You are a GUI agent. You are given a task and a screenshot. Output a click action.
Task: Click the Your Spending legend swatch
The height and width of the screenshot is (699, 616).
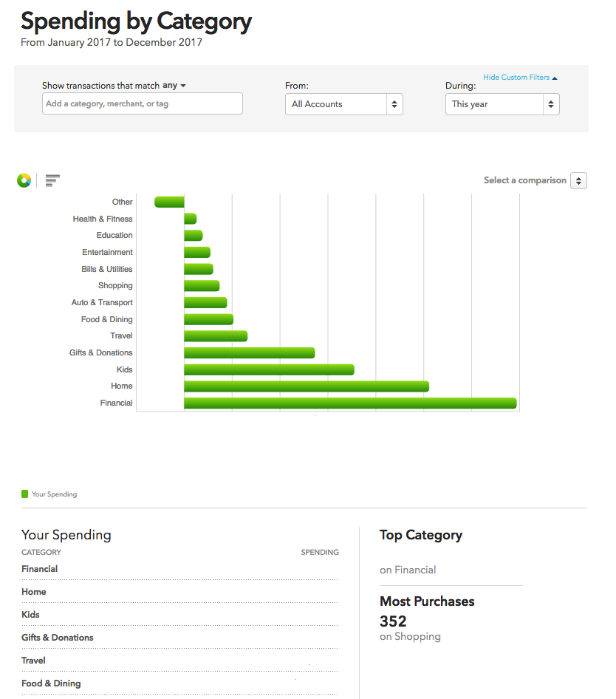pos(25,494)
